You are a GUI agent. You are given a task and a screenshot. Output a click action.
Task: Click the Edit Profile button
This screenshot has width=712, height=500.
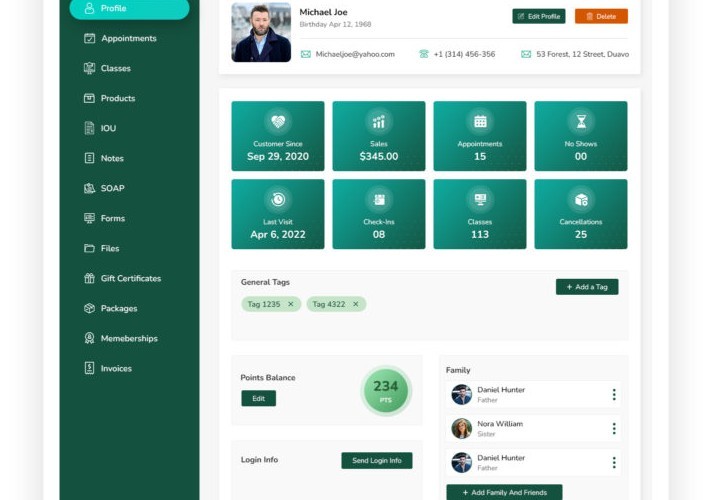[x=538, y=16]
